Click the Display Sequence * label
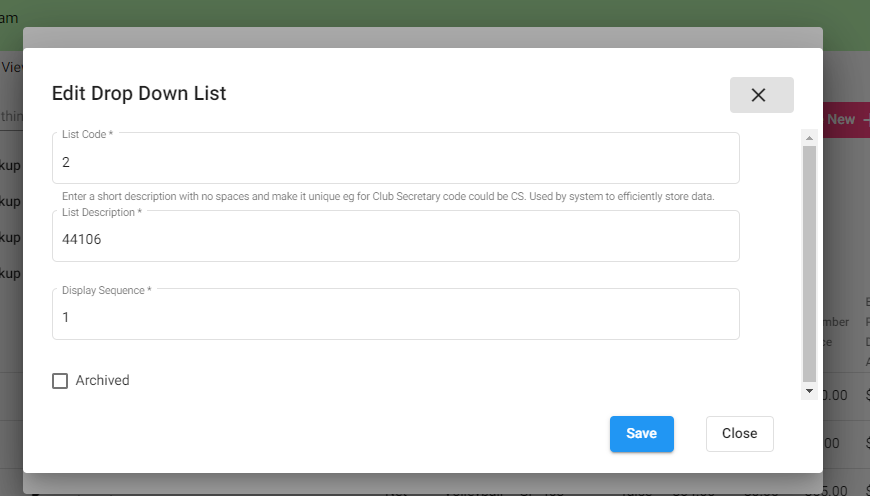This screenshot has width=870, height=496. click(x=107, y=290)
